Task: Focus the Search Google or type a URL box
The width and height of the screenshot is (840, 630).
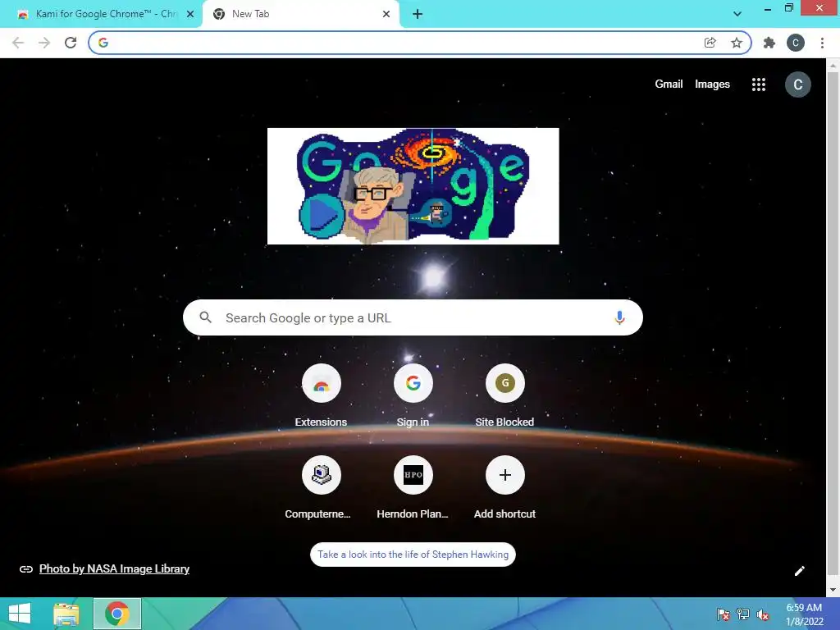Action: [x=413, y=317]
